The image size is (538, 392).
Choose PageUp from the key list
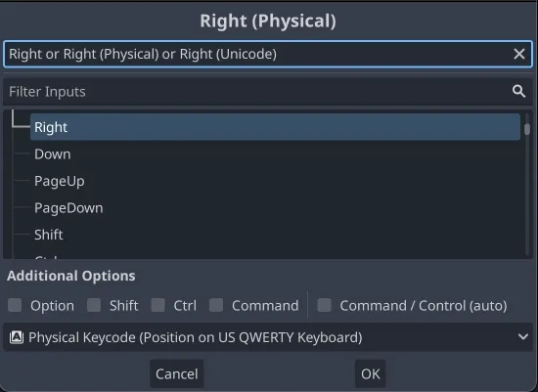[60, 181]
